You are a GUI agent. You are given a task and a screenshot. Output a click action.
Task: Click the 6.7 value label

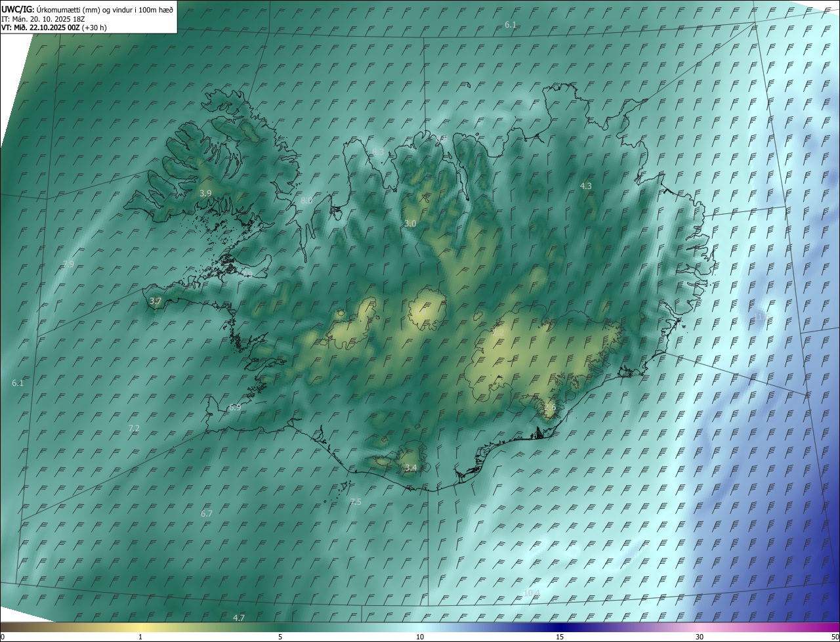click(x=207, y=514)
